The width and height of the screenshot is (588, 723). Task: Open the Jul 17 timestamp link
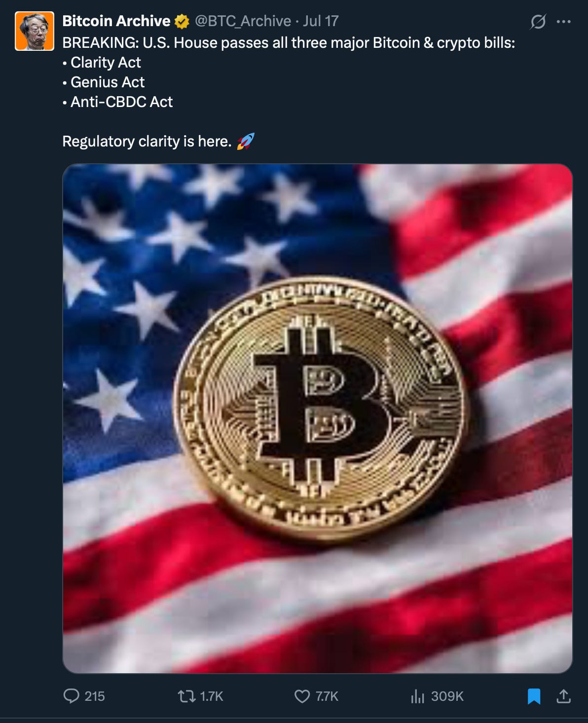321,21
